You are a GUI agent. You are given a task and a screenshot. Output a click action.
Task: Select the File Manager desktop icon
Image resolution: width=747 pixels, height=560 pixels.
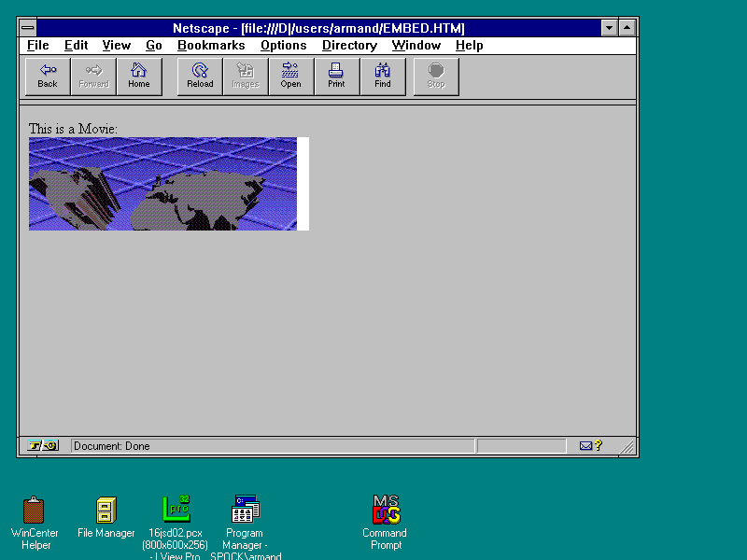click(x=106, y=511)
